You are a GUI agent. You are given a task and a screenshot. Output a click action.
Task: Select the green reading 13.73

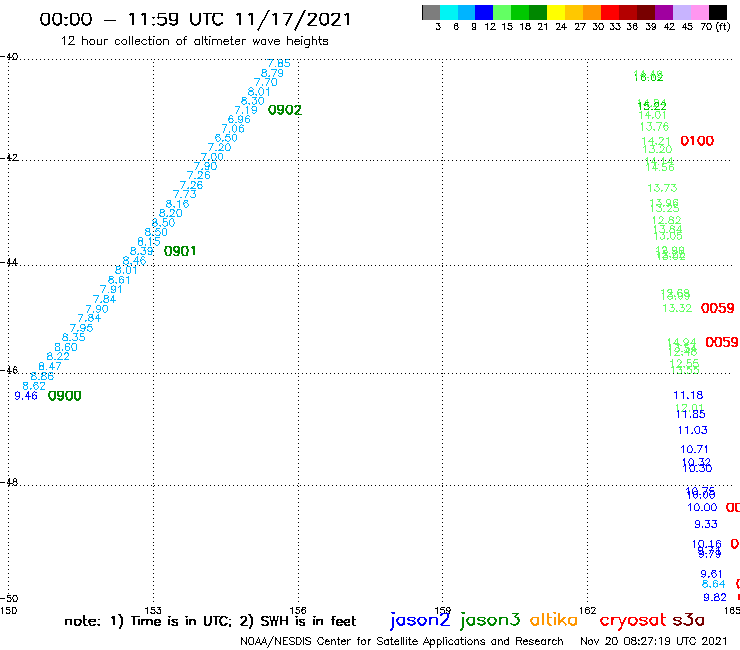pos(662,188)
